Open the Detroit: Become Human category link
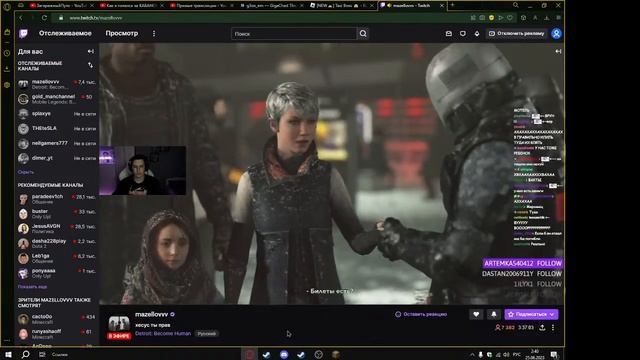Viewport: 640px width, 360px height. pos(163,333)
